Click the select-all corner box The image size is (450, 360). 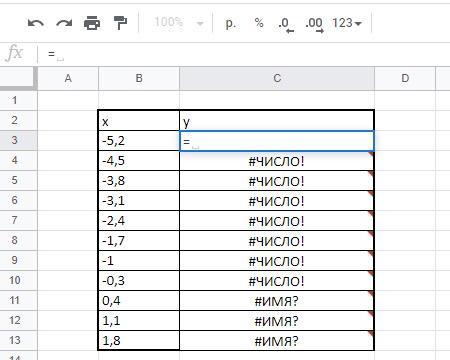18,78
